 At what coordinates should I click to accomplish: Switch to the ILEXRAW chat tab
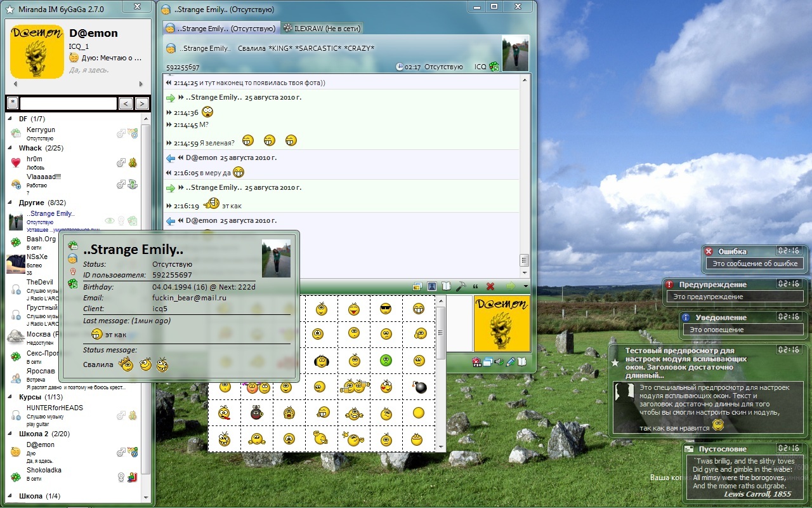322,29
